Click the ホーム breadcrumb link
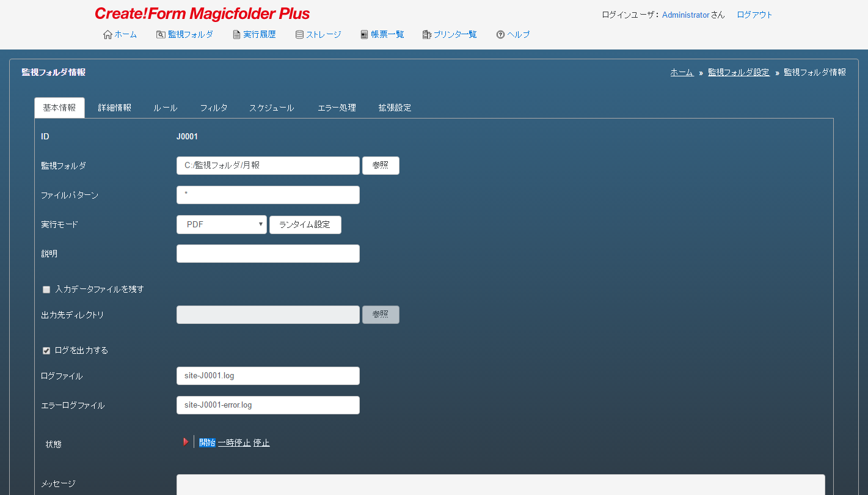 (x=682, y=72)
